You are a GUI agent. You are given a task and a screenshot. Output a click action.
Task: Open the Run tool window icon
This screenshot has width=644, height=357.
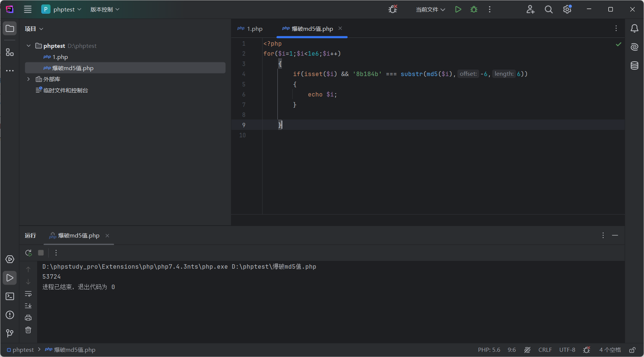click(x=10, y=278)
